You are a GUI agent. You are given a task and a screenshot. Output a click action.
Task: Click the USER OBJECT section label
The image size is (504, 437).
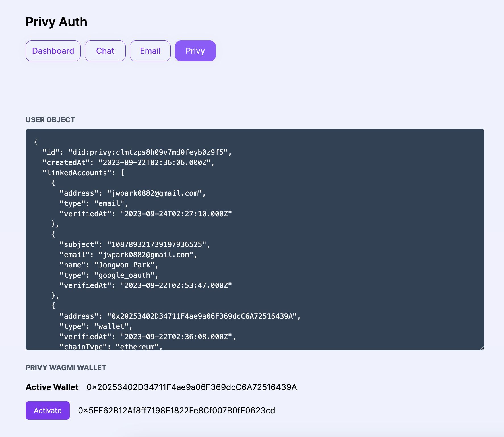(x=50, y=120)
